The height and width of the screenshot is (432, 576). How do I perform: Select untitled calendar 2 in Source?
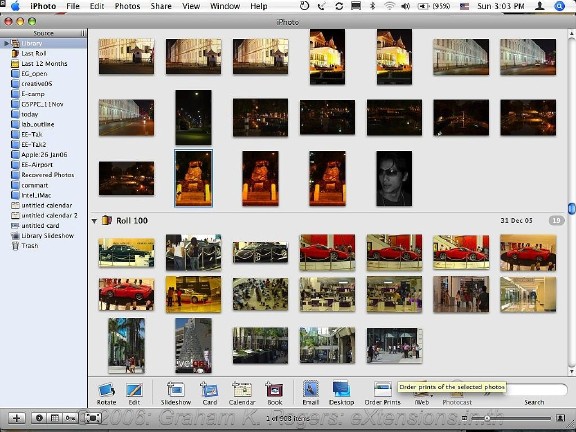[x=49, y=215]
